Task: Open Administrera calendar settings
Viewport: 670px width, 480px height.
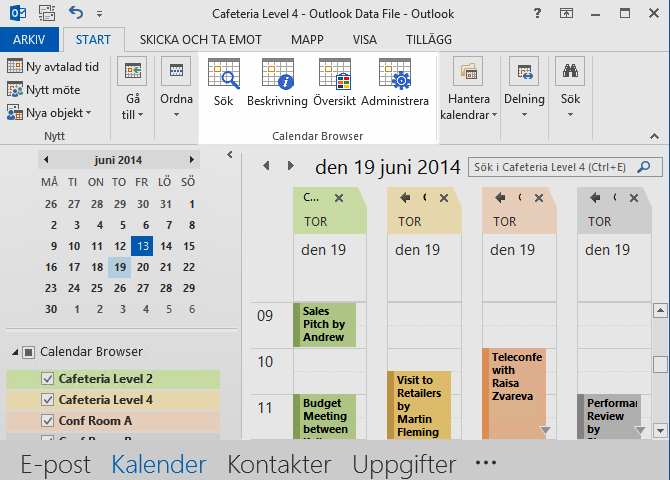Action: (x=395, y=83)
